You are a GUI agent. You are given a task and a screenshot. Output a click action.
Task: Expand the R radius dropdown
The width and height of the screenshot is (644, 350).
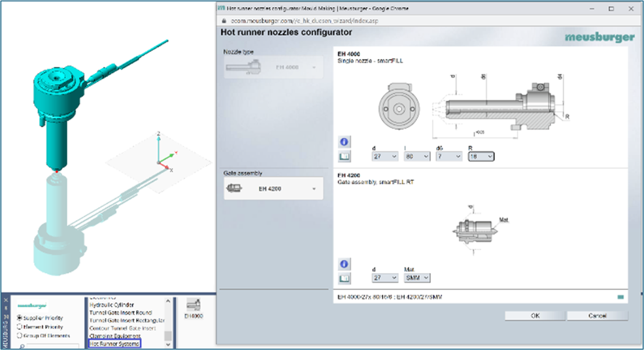point(481,157)
